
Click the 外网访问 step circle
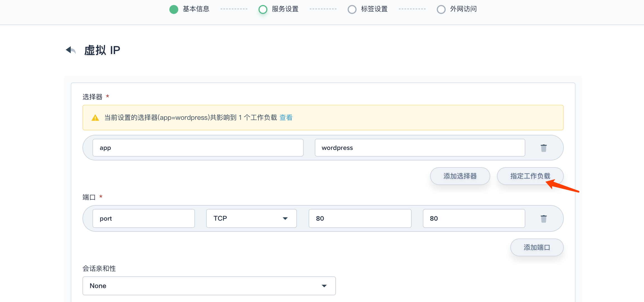pyautogui.click(x=441, y=9)
